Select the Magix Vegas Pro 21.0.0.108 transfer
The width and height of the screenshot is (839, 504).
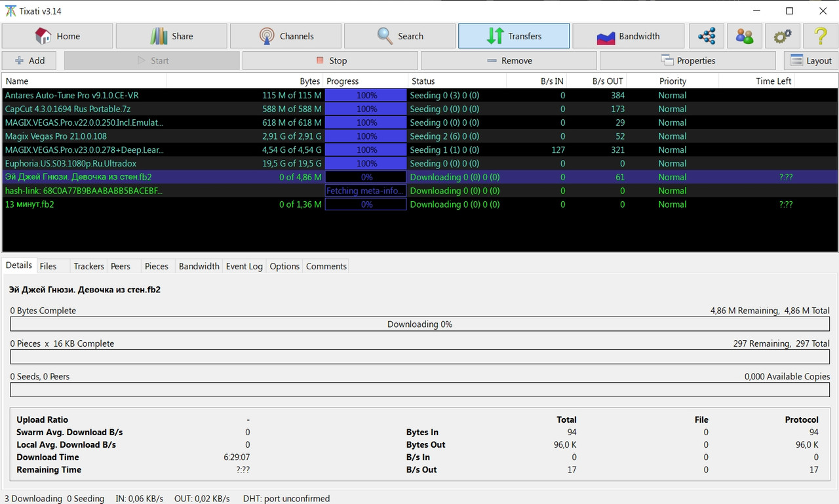(x=420, y=136)
